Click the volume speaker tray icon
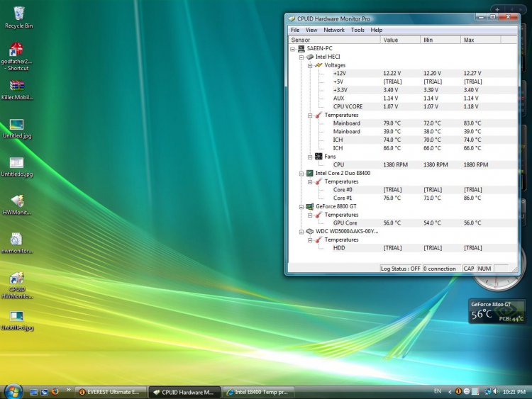 [x=496, y=391]
